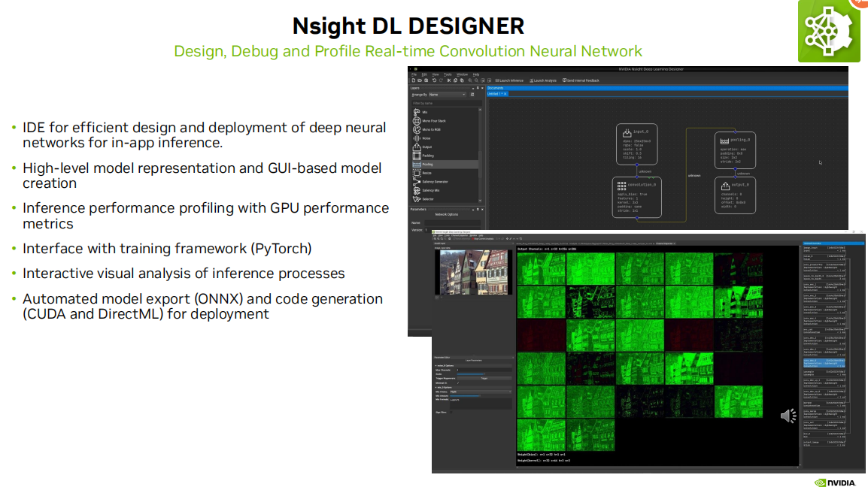Screen dimensions: 868x499
Task: Mute audio with the speaker icon
Action: 788,416
